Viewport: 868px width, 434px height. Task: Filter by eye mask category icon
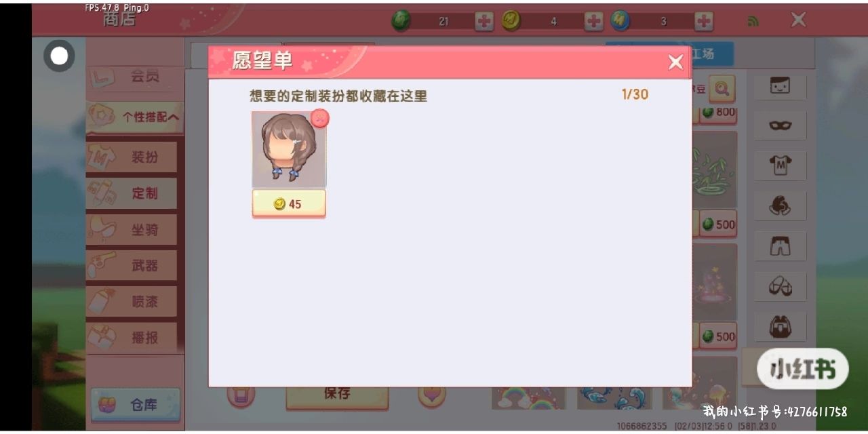tap(780, 125)
